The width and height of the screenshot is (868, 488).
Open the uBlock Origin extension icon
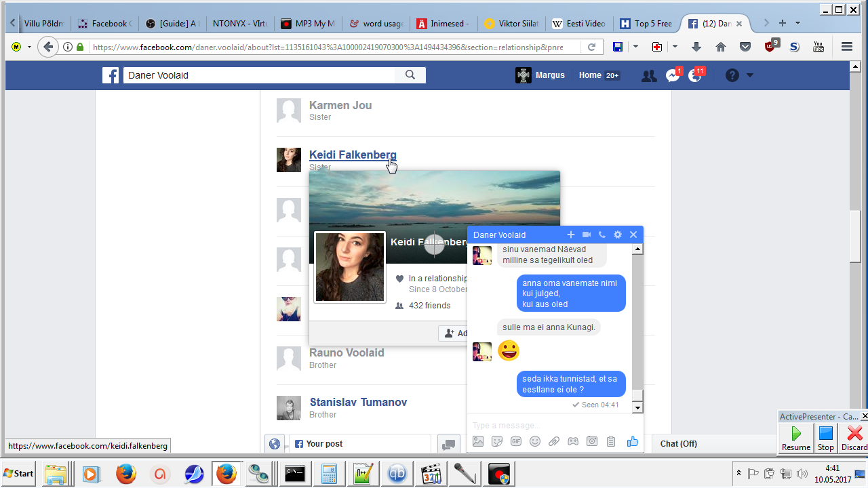pos(771,45)
